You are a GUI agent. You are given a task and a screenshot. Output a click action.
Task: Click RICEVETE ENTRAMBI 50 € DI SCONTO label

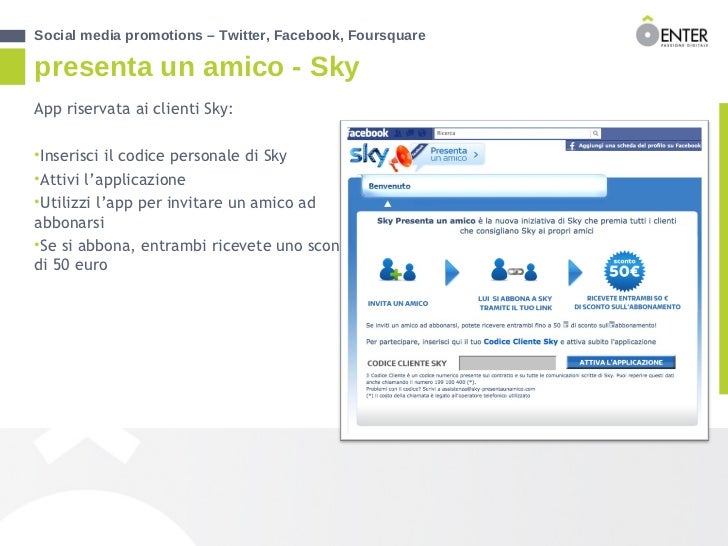pos(627,302)
